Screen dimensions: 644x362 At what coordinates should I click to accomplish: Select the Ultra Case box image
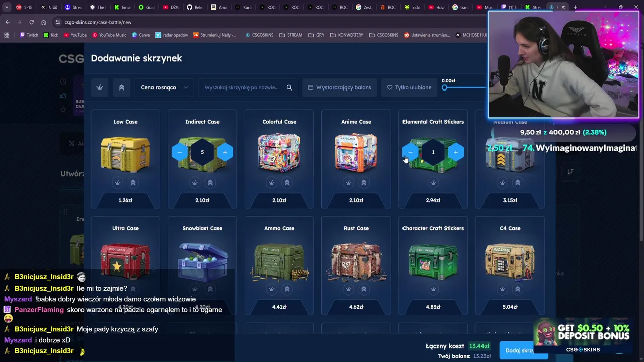tap(125, 261)
